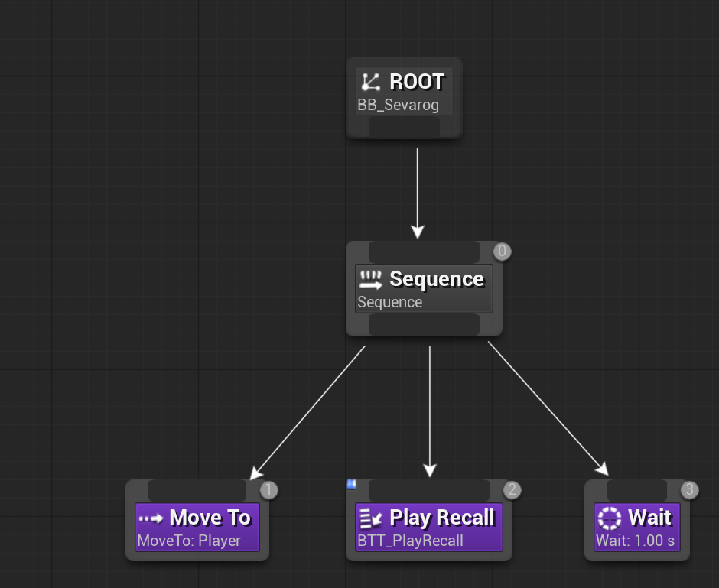Click the Move To node top input pin

[x=197, y=490]
